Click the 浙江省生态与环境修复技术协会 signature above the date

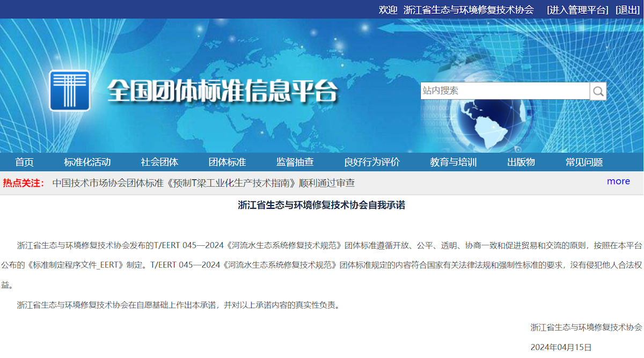(x=586, y=327)
